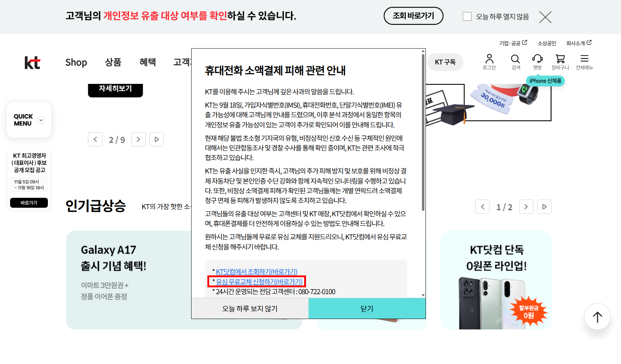Click the 닫기 button in the popup
Screen dimensions: 621x364
367,309
